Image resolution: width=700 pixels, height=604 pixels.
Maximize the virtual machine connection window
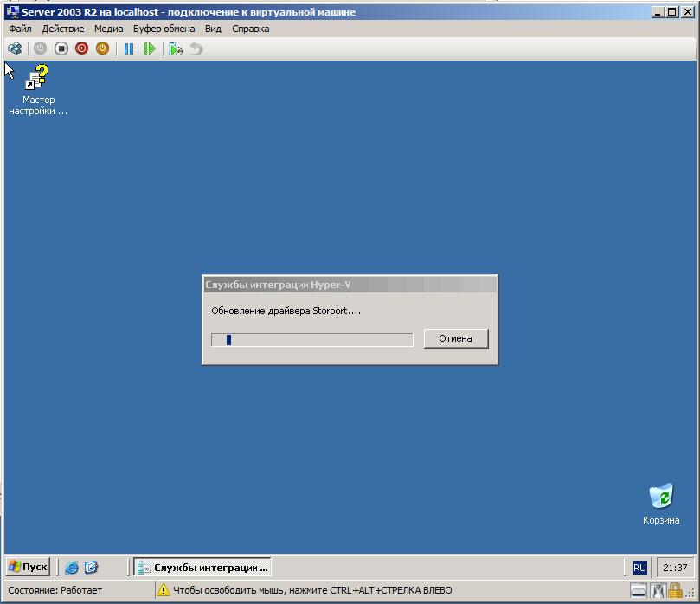tap(671, 12)
